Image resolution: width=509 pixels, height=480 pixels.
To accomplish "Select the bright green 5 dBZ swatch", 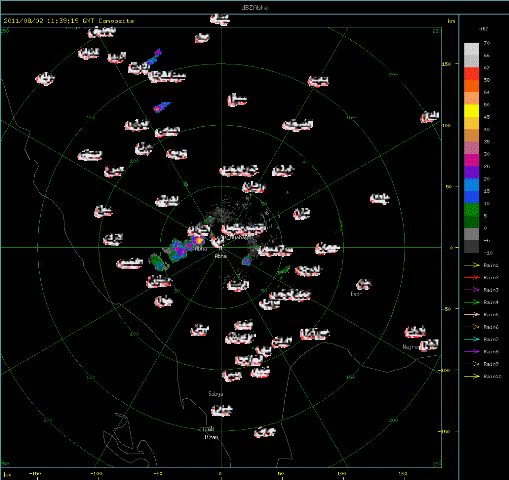I will pyautogui.click(x=471, y=210).
